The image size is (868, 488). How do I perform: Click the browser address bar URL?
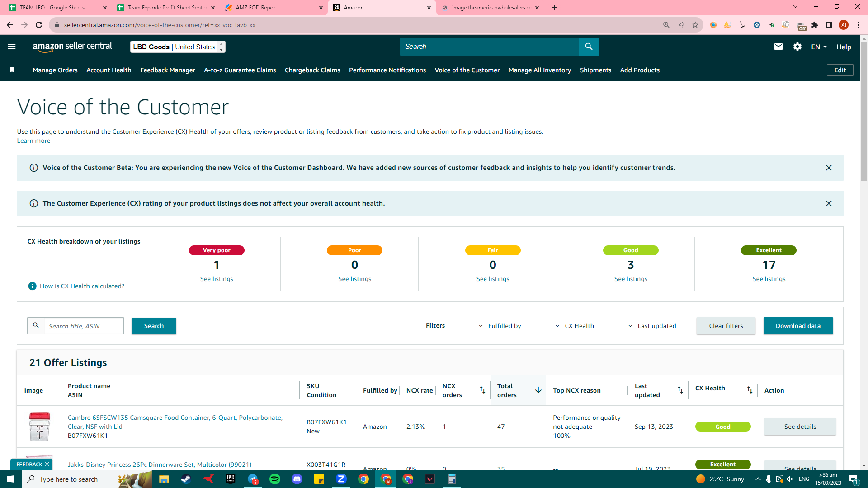160,25
